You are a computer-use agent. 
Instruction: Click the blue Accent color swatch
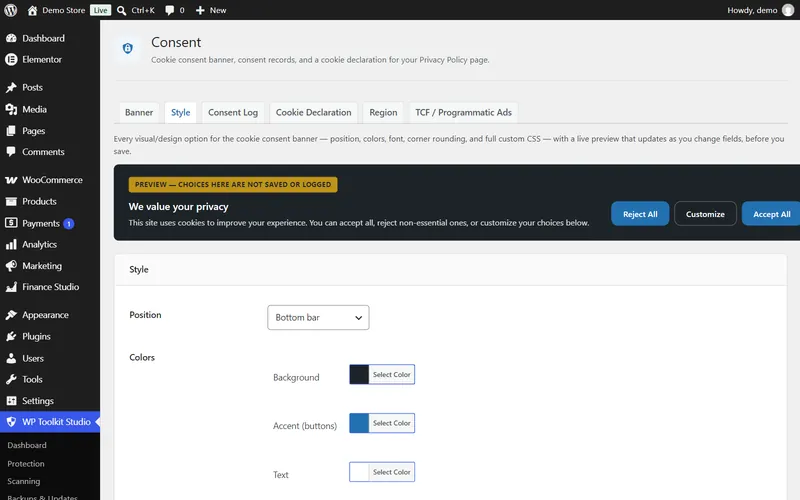tap(359, 423)
